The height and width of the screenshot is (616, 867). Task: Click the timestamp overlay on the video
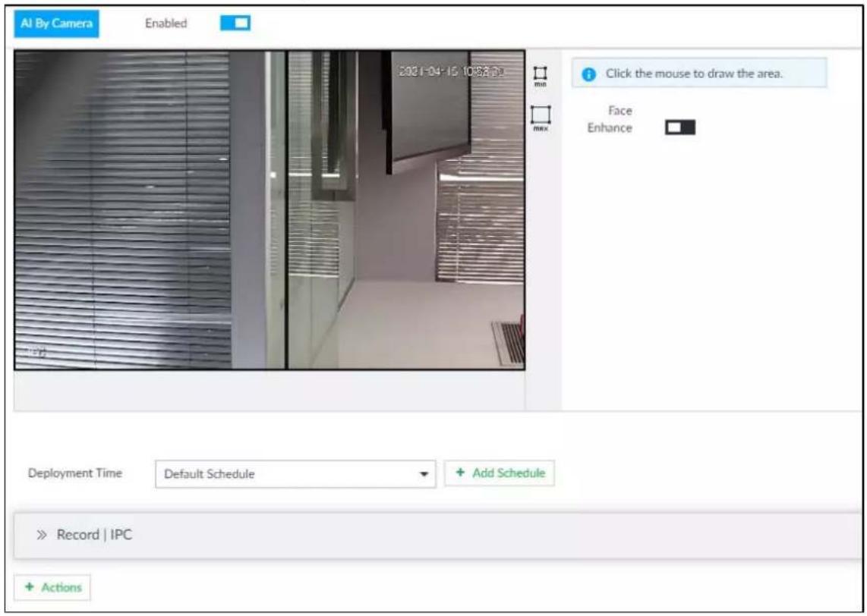(451, 73)
